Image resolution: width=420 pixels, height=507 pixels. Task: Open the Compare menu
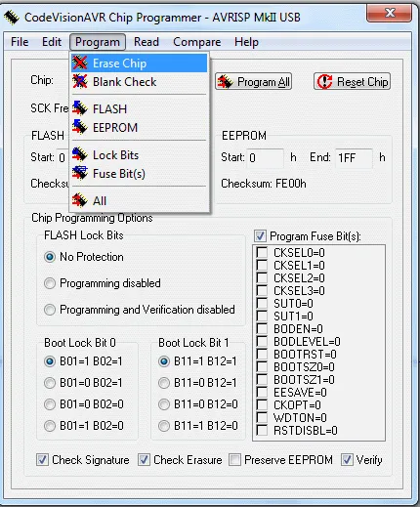click(x=197, y=42)
